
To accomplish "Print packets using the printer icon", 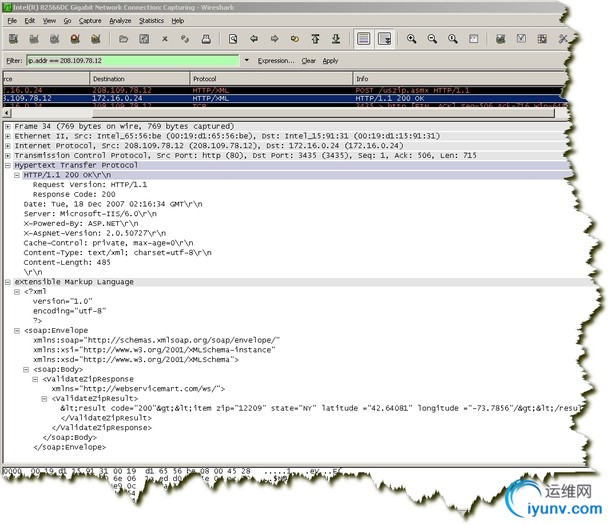I will [206, 39].
